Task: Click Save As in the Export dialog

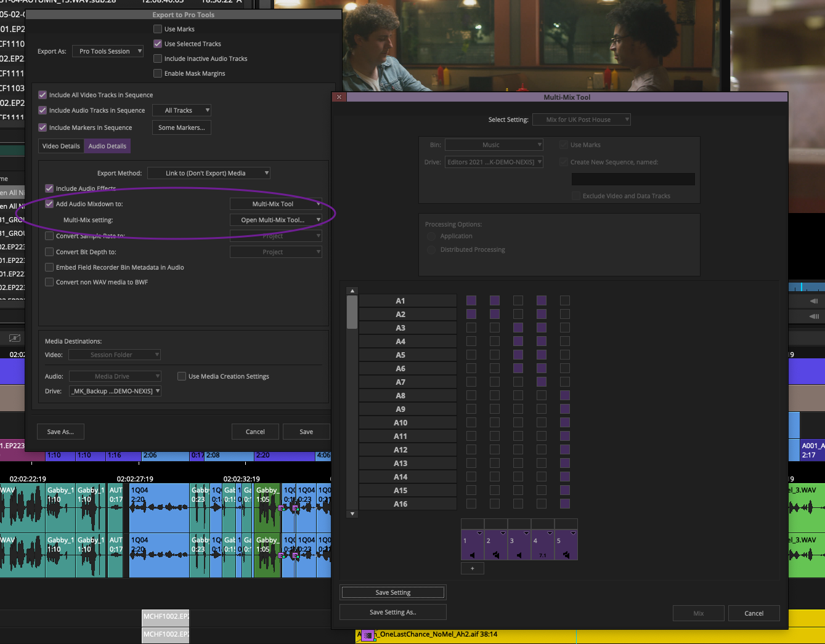Action: [60, 432]
